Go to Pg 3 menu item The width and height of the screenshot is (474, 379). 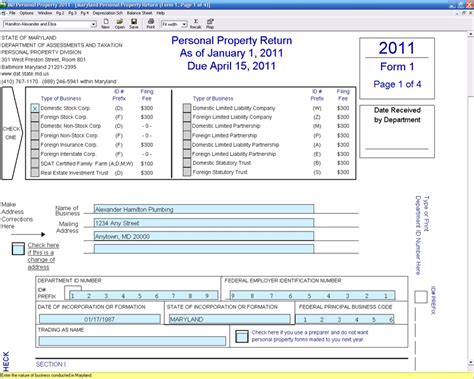tap(72, 13)
